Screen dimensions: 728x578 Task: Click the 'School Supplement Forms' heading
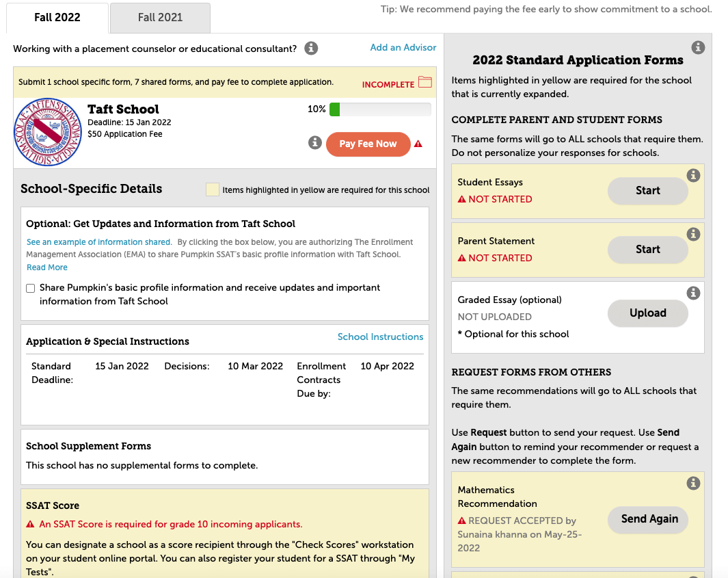tap(89, 446)
